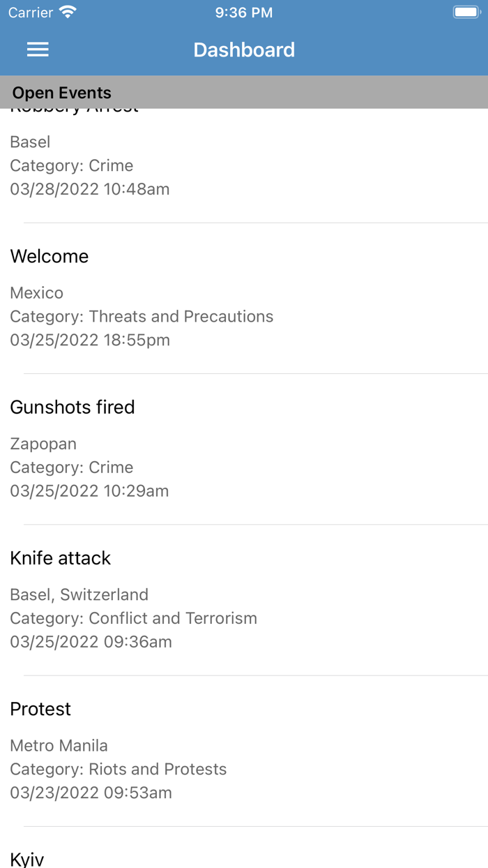The width and height of the screenshot is (488, 868).
Task: Open the Kyiv event
Action: [27, 858]
